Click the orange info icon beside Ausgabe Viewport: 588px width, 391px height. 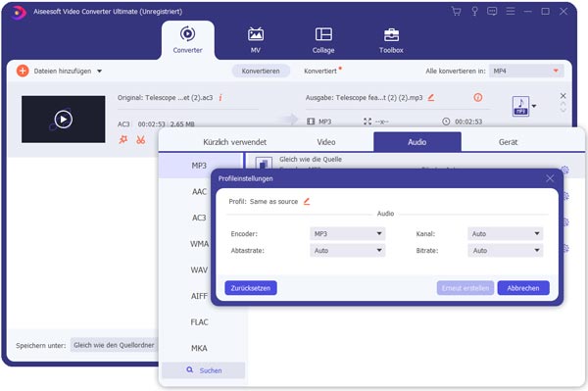coord(478,97)
